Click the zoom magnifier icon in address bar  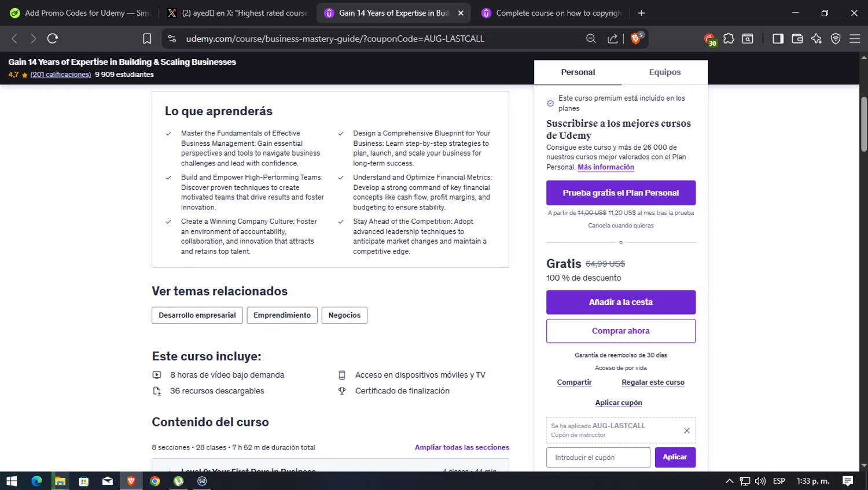click(591, 39)
